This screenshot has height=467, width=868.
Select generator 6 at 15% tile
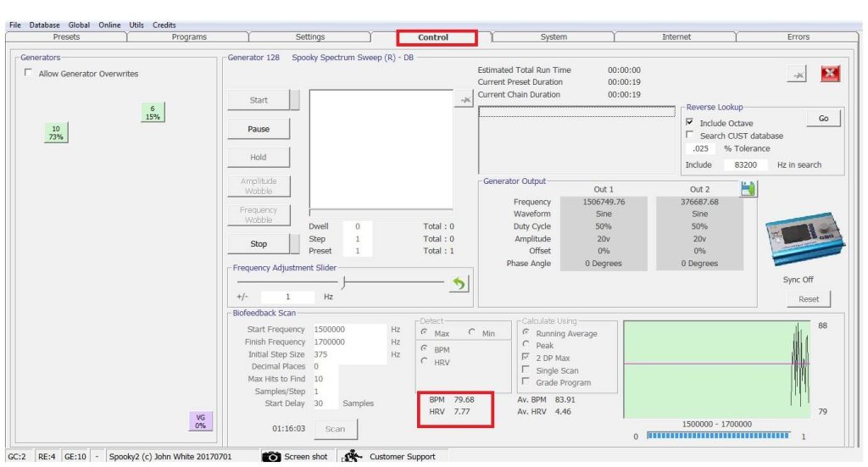[x=153, y=113]
